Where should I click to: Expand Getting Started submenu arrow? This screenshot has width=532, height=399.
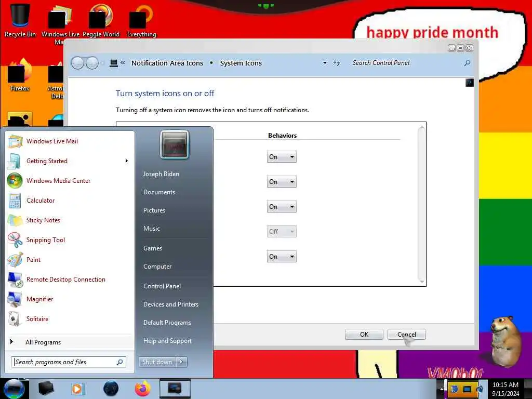pyautogui.click(x=127, y=161)
